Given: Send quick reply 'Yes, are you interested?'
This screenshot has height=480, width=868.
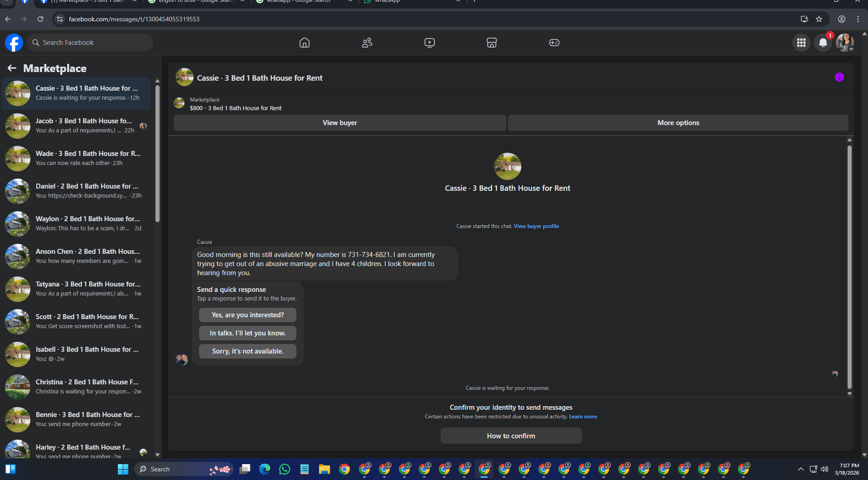Looking at the screenshot, I should (247, 315).
